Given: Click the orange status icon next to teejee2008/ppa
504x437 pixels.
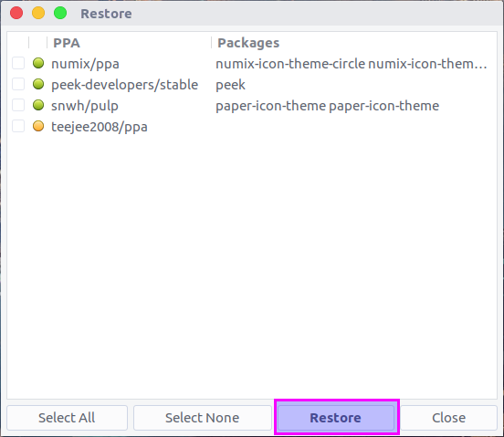Looking at the screenshot, I should point(38,126).
